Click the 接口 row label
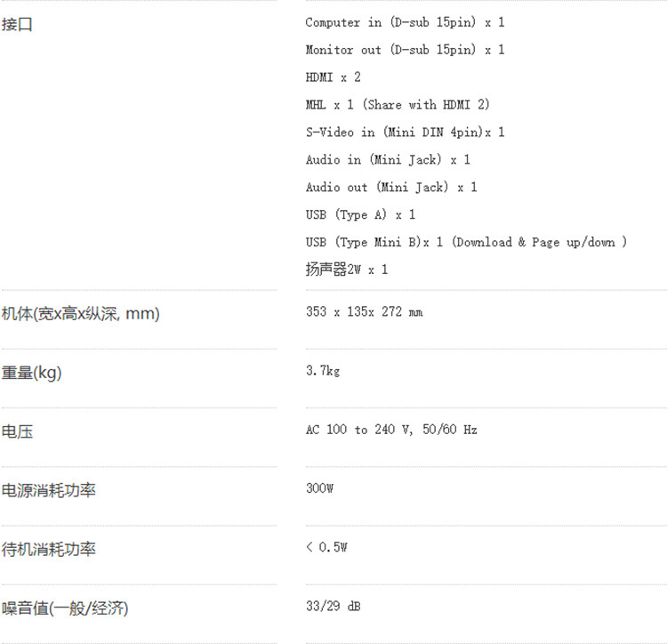The image size is (667, 644). [17, 24]
